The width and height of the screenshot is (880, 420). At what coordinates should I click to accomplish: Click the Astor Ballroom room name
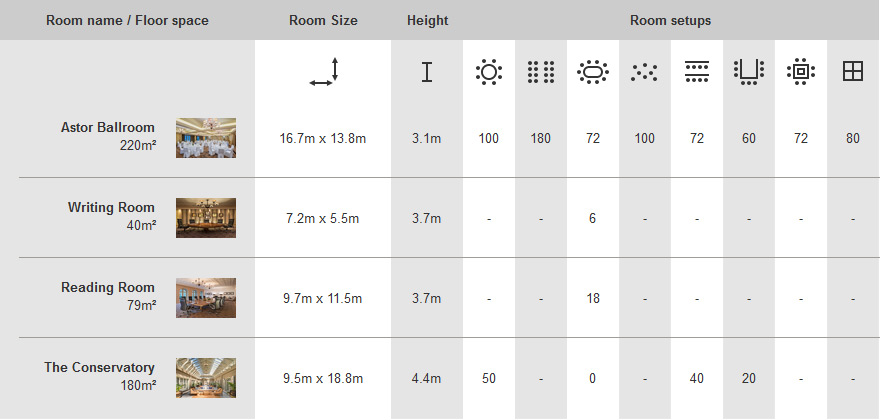click(108, 127)
